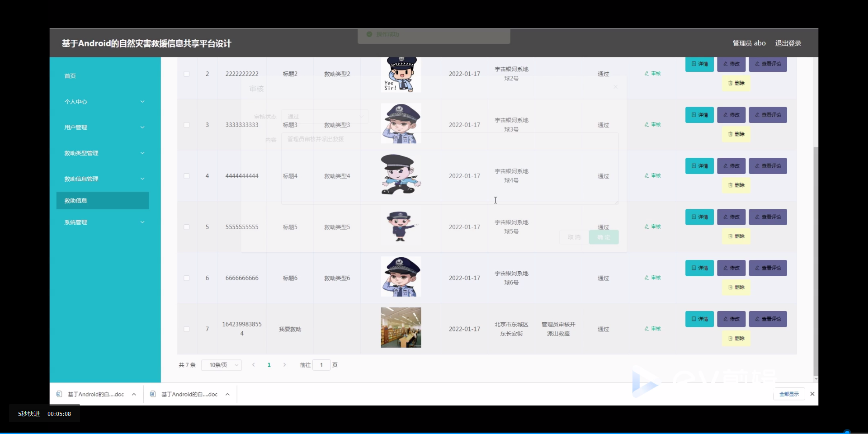Select the checkbox next to row 5
Viewport: 868px width, 434px height.
point(187,227)
